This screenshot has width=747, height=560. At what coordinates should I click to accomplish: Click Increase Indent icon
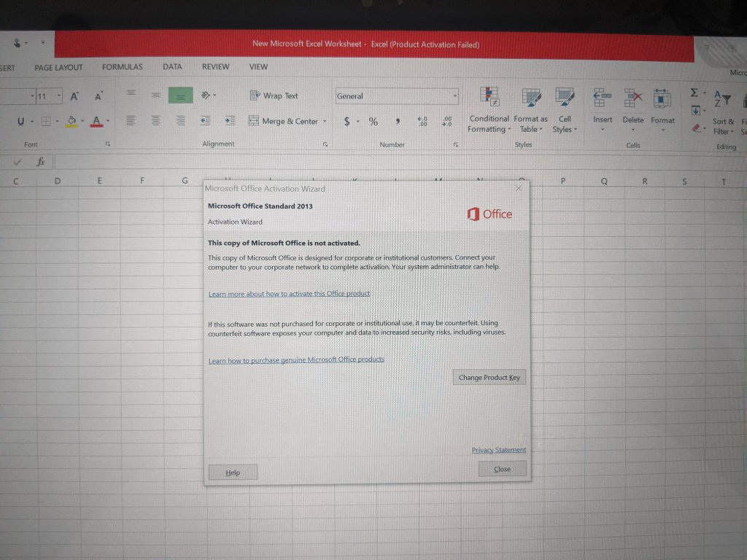(230, 121)
